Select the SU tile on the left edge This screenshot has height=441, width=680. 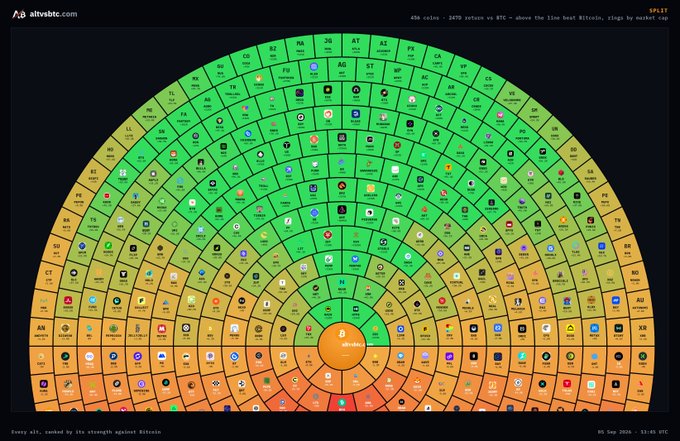point(56,249)
